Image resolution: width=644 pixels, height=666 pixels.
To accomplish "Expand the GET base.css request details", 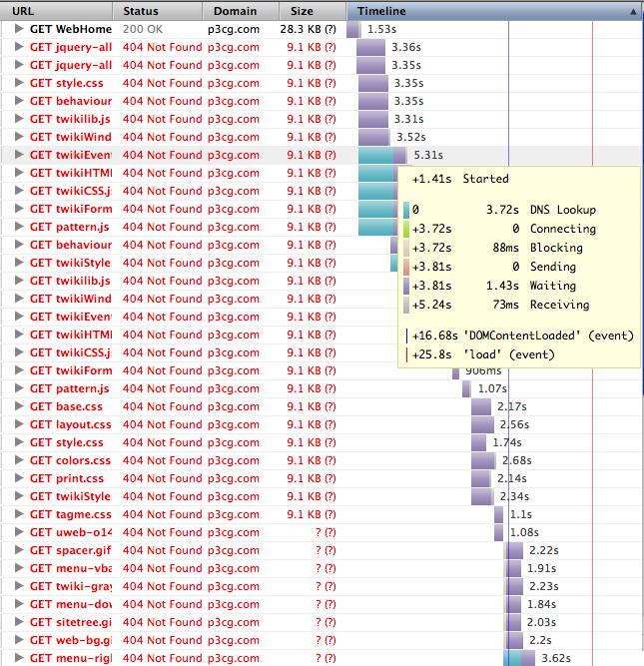I will pyautogui.click(x=20, y=406).
